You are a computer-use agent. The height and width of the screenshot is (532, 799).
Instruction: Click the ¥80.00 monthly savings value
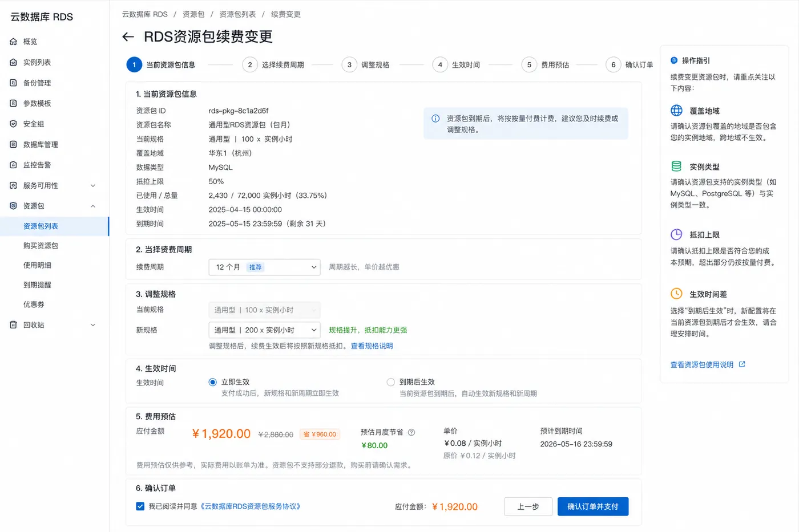(374, 445)
